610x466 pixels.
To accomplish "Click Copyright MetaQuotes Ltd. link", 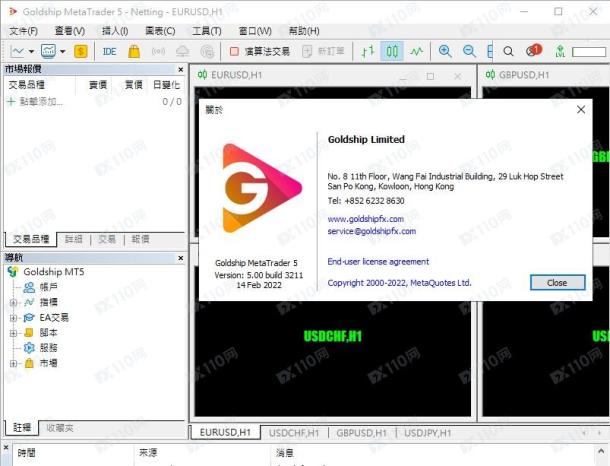I will pos(399,283).
